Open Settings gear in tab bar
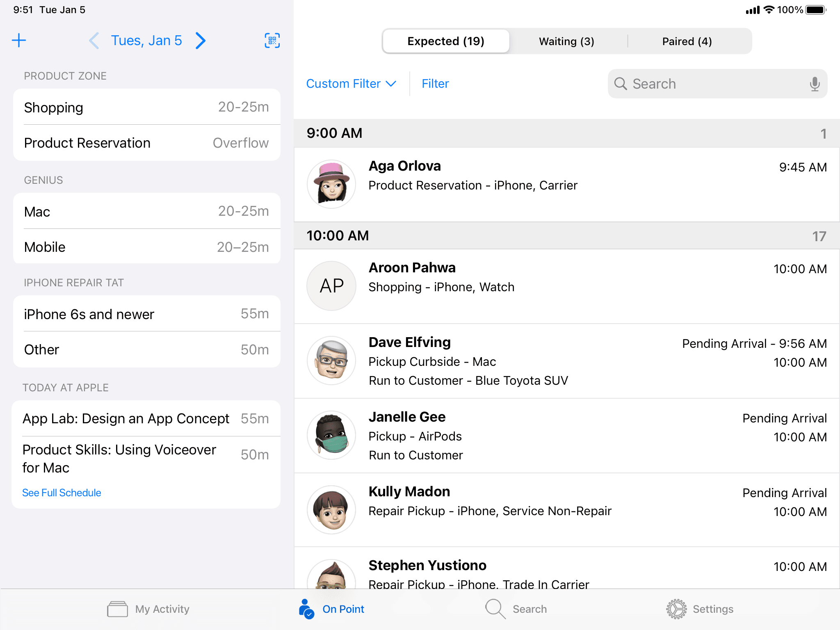The height and width of the screenshot is (630, 840). (x=676, y=609)
